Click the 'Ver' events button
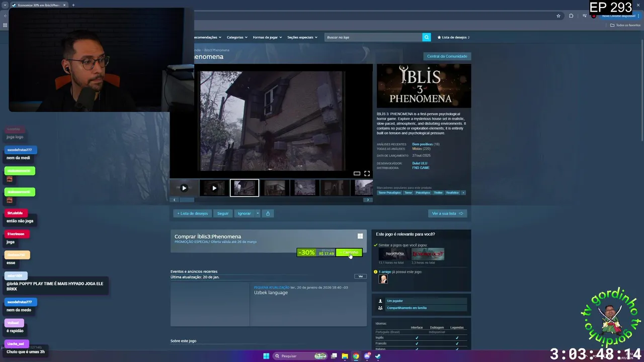 coord(360,277)
